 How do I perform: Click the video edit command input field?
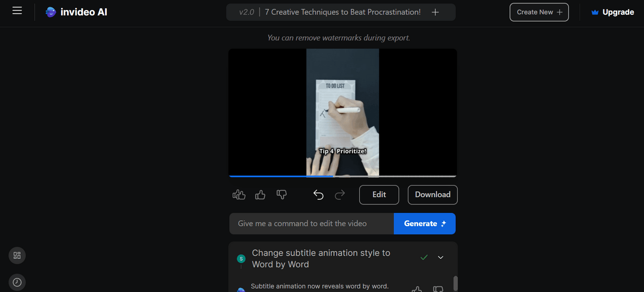pyautogui.click(x=311, y=223)
